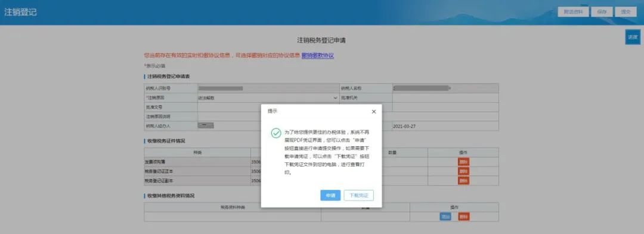644x234 pixels.
Task: Open the 注销原因 combo box showing 依法解散
Action: 268,98
